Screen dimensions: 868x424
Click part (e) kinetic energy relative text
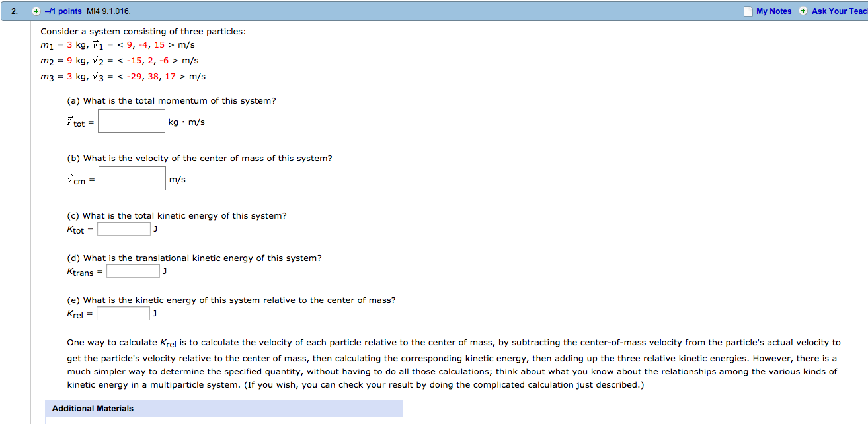pyautogui.click(x=231, y=300)
